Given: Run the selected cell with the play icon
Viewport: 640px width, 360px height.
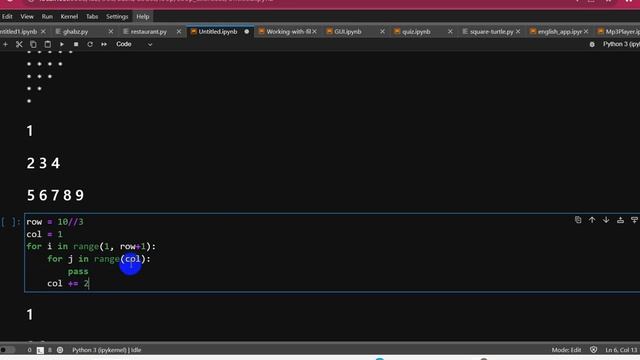Looking at the screenshot, I should coord(62,44).
